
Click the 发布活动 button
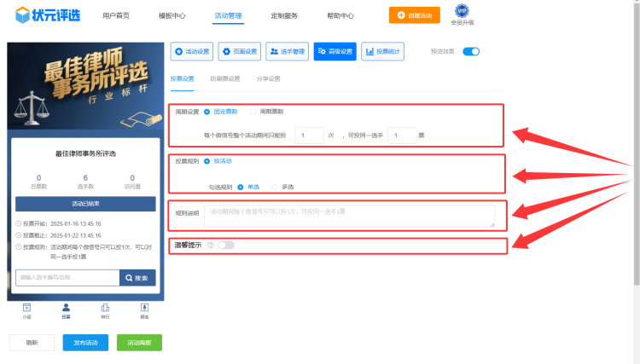coord(85,343)
